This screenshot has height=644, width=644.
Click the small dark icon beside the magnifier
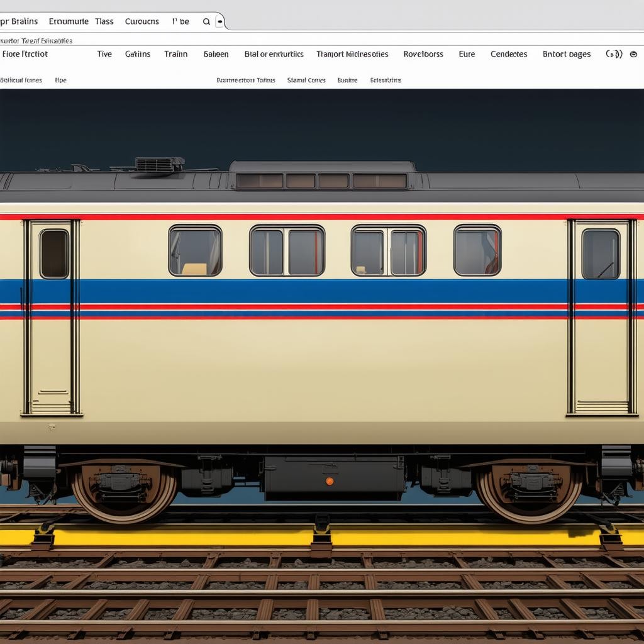pyautogui.click(x=219, y=21)
